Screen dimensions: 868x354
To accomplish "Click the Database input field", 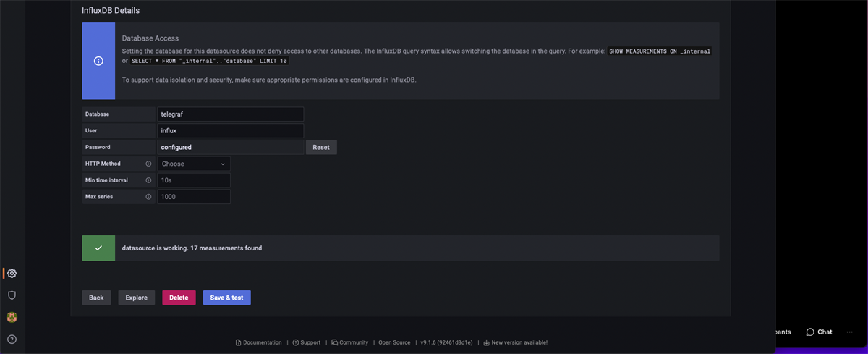I will coord(231,114).
